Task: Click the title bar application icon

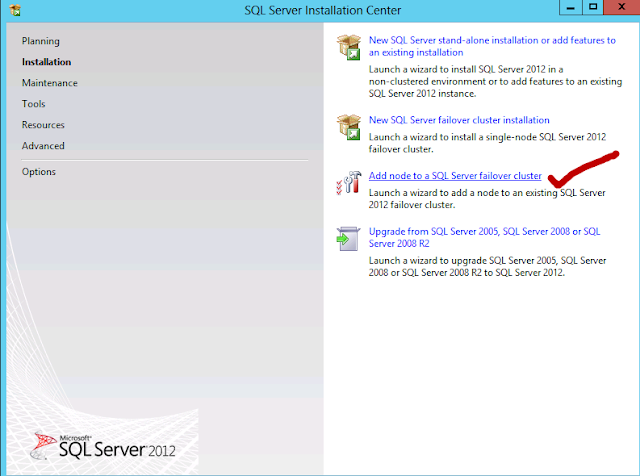Action: tap(15, 9)
